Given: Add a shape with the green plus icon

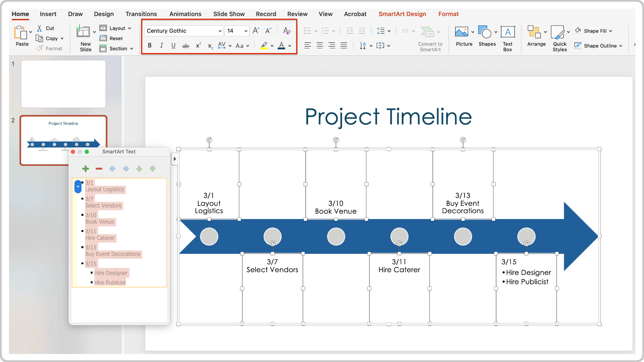Looking at the screenshot, I should pos(85,168).
